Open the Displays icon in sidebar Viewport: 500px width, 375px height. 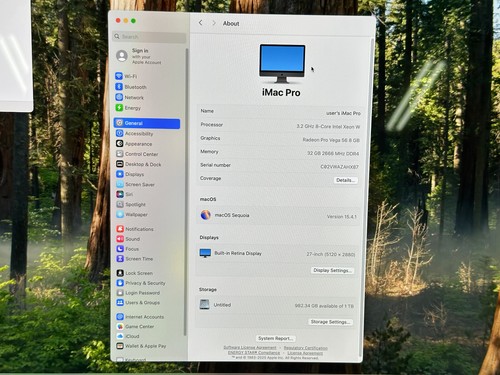coord(120,174)
